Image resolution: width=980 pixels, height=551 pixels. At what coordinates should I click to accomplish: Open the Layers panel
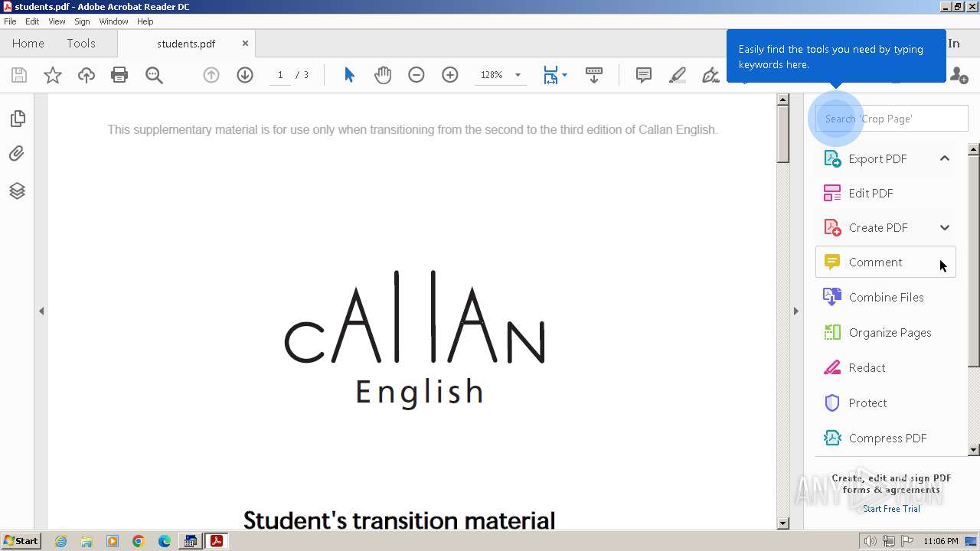[x=17, y=191]
